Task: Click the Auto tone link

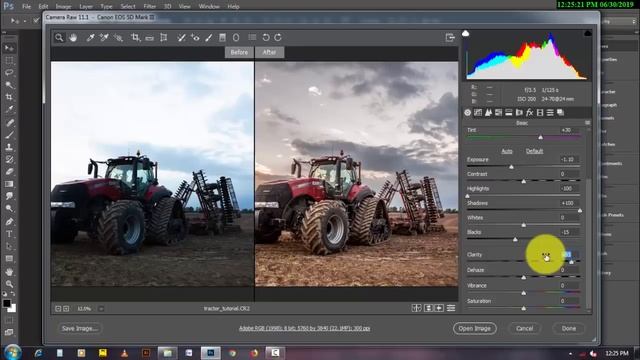Action: click(507, 151)
